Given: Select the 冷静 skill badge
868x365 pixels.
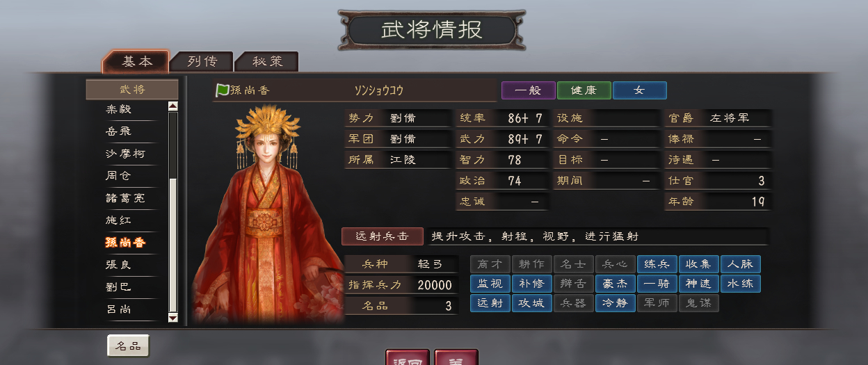Looking at the screenshot, I should [615, 303].
